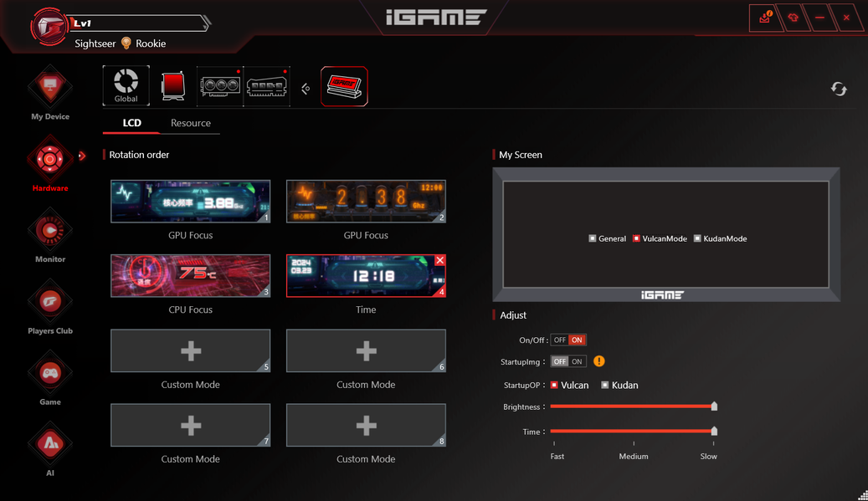
Task: Select the VulcanMode screen option
Action: (x=660, y=238)
